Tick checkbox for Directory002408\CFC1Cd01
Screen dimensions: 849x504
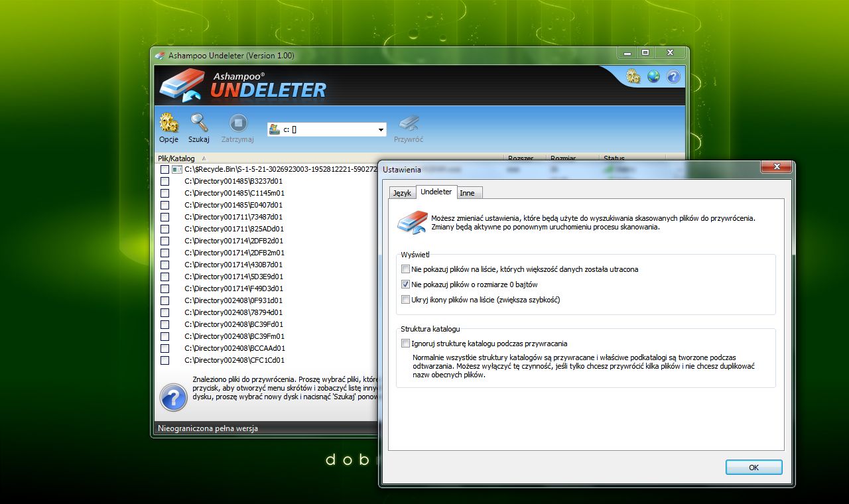(164, 360)
